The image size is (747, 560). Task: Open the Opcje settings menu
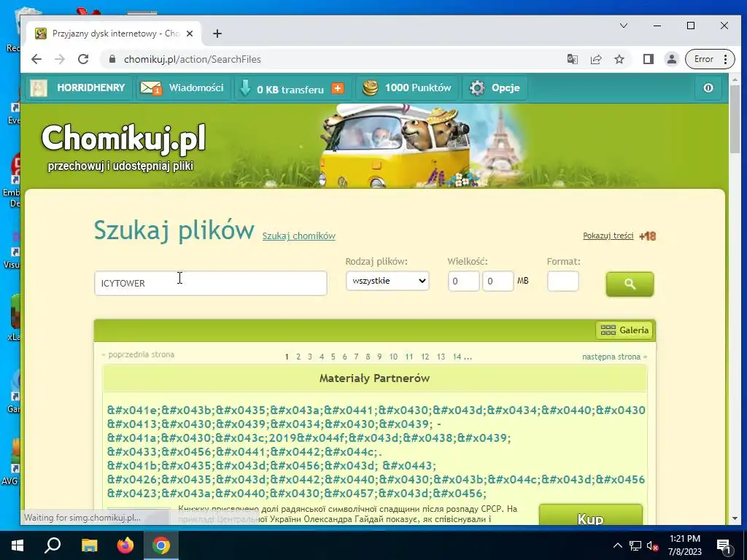point(495,87)
